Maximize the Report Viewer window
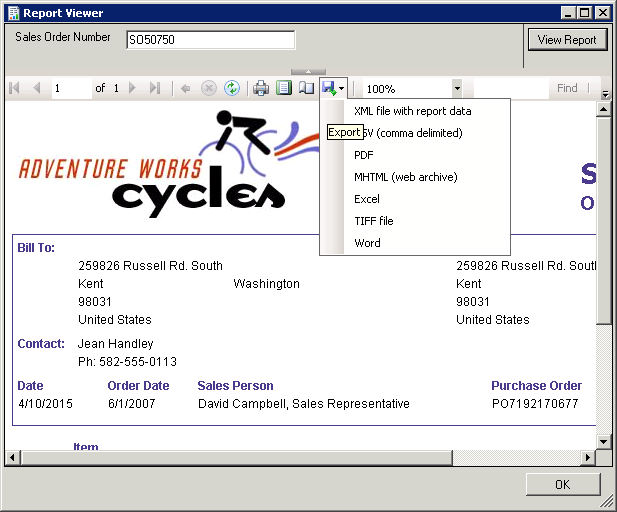The height and width of the screenshot is (512, 617). tap(585, 13)
